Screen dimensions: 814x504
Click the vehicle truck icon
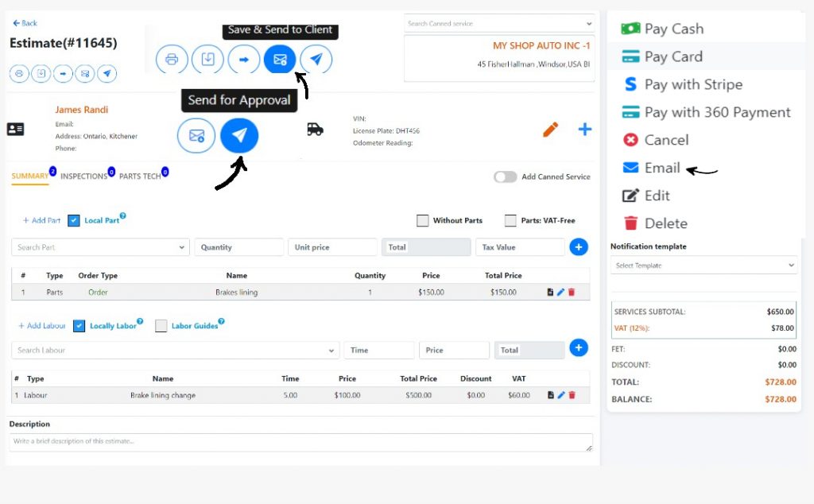click(x=315, y=129)
